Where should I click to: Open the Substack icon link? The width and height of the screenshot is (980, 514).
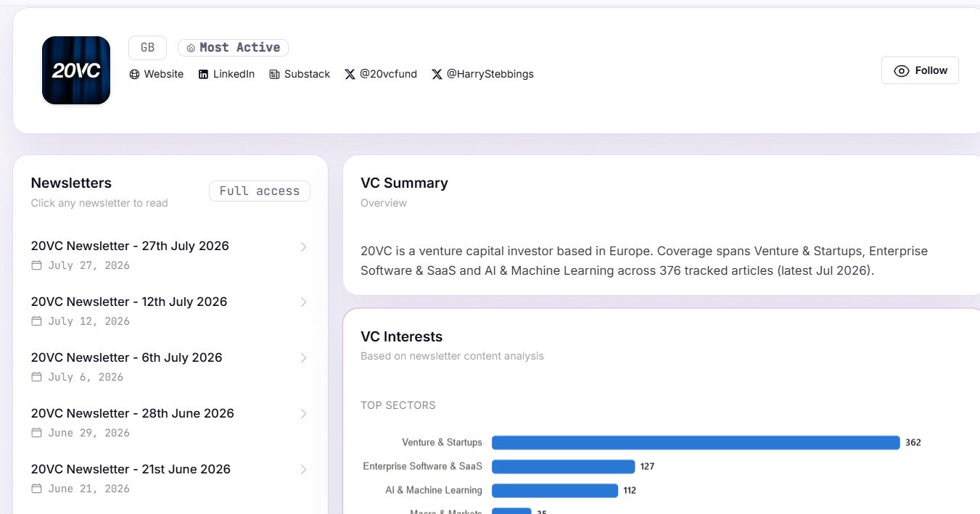(300, 74)
